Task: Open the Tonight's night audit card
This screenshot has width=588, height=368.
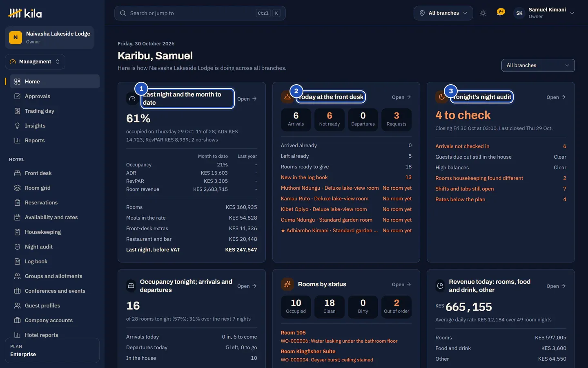Action: pos(556,97)
